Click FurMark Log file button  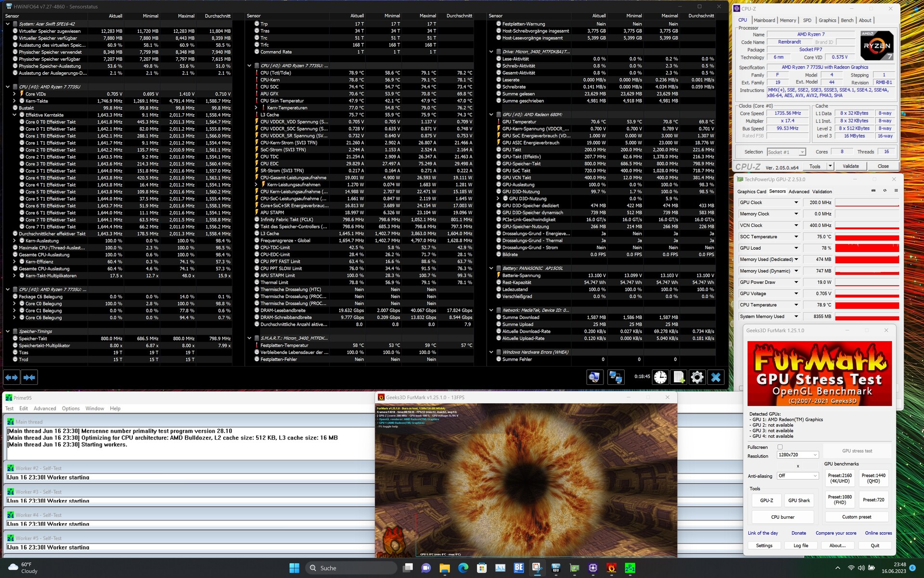[801, 545]
